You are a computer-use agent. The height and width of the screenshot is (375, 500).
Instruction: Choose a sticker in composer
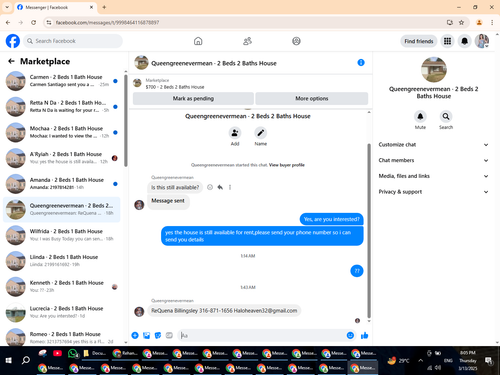[x=158, y=335]
